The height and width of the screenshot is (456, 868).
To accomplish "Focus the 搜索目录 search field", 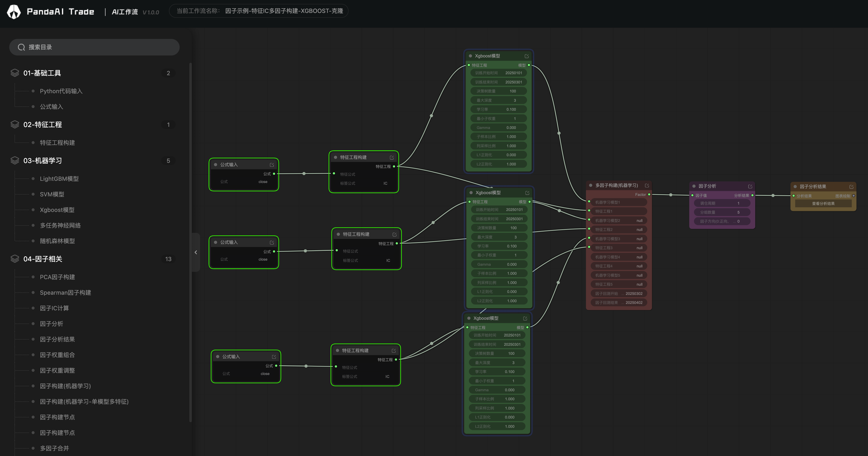I will (x=94, y=47).
